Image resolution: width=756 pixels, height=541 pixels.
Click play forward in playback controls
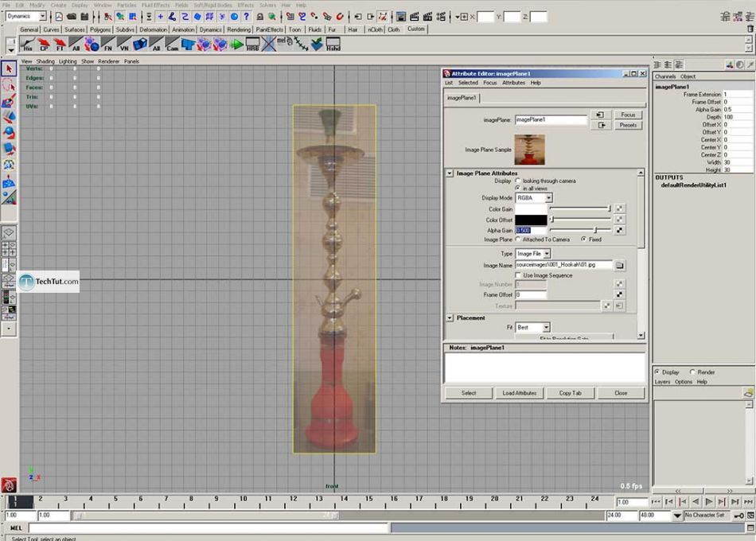(708, 502)
